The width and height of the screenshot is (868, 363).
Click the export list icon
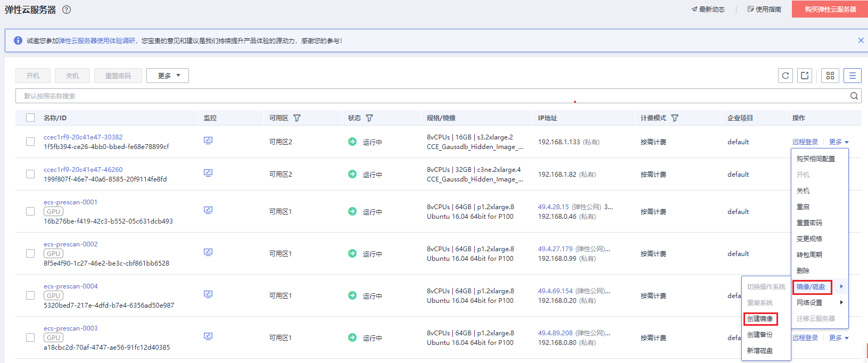click(805, 76)
